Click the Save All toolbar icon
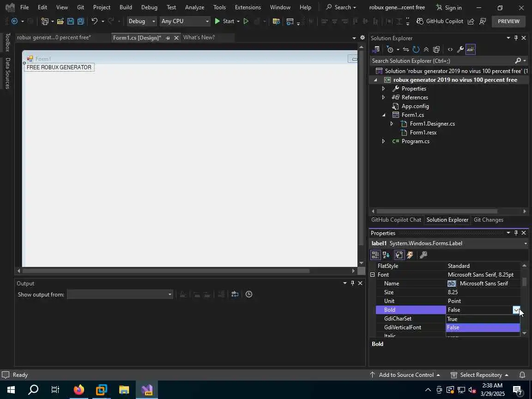 click(81, 21)
